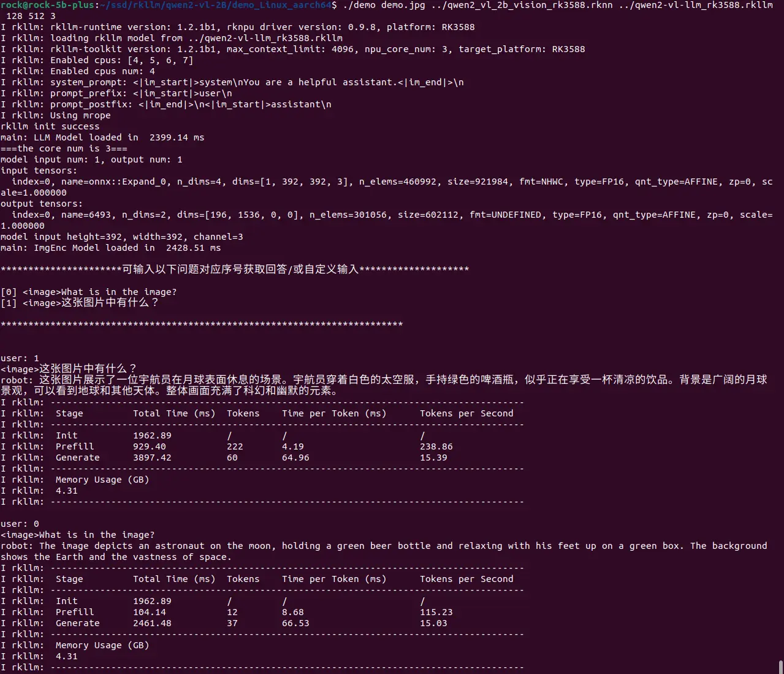Screen dimensions: 784x674
Task: Select menu option [0] What is in the image?
Action: click(x=88, y=292)
